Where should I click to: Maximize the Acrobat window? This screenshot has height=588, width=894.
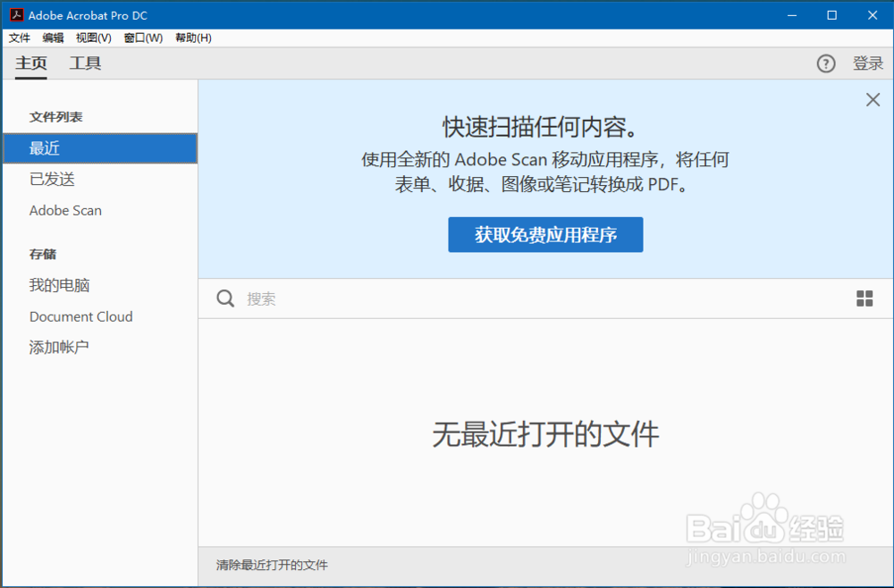pyautogui.click(x=831, y=15)
